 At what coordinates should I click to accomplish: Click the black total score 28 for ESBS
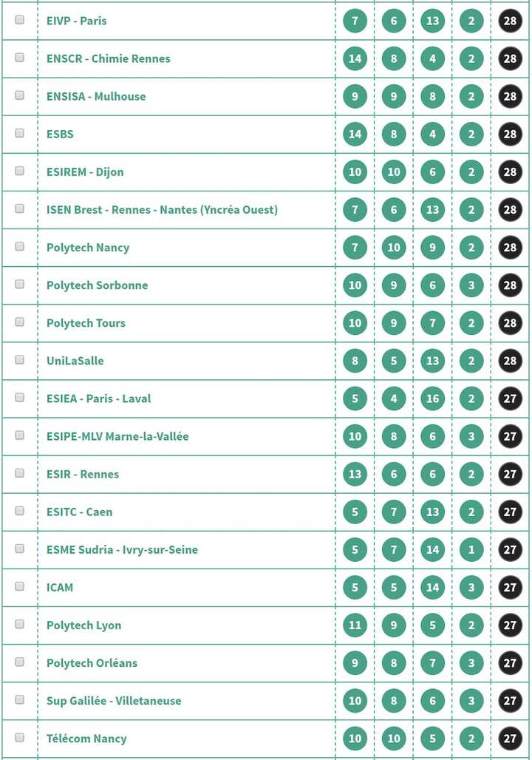click(x=510, y=134)
